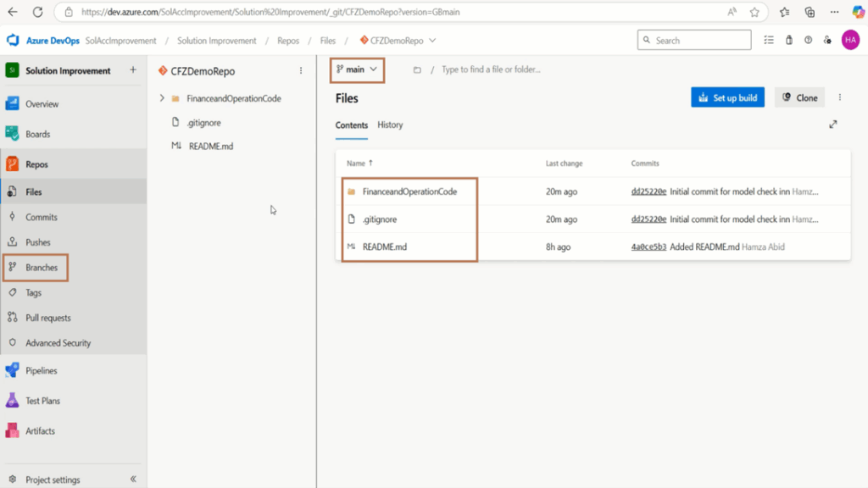Open more actions ellipsis next to Clone

click(x=840, y=97)
